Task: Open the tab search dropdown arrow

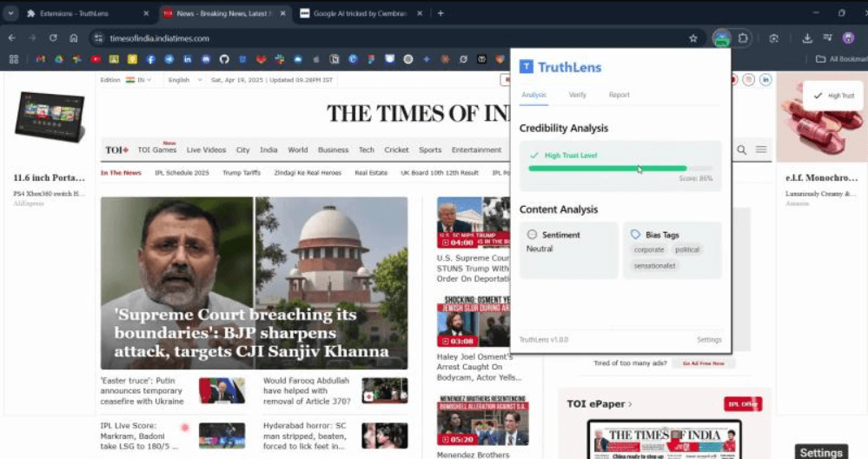Action: pos(10,13)
